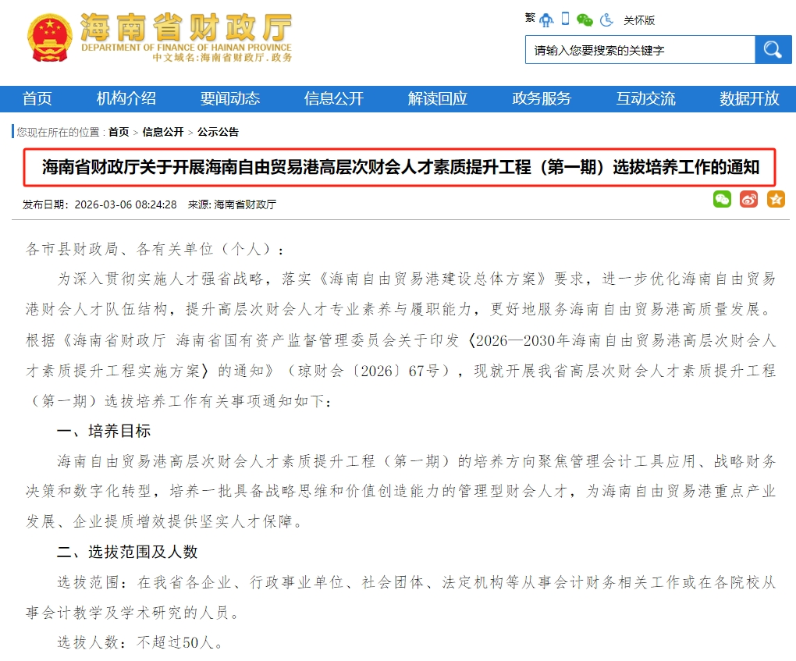Focus the keyword search input field
Screen dimensions: 796x661
click(640, 50)
